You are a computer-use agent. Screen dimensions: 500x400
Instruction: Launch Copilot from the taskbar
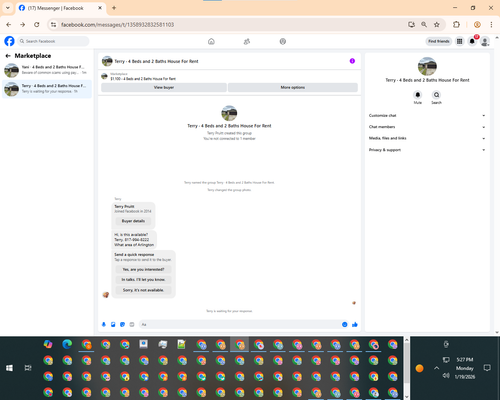tap(48, 344)
